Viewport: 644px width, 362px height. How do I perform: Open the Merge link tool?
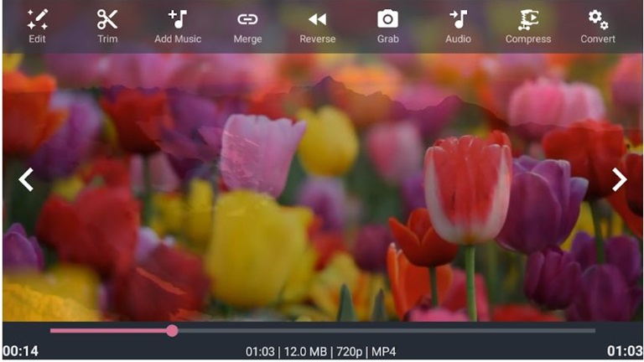click(247, 19)
